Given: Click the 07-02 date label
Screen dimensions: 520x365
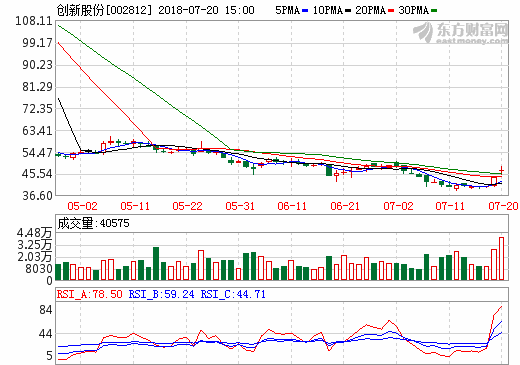Looking at the screenshot, I should pos(398,206).
